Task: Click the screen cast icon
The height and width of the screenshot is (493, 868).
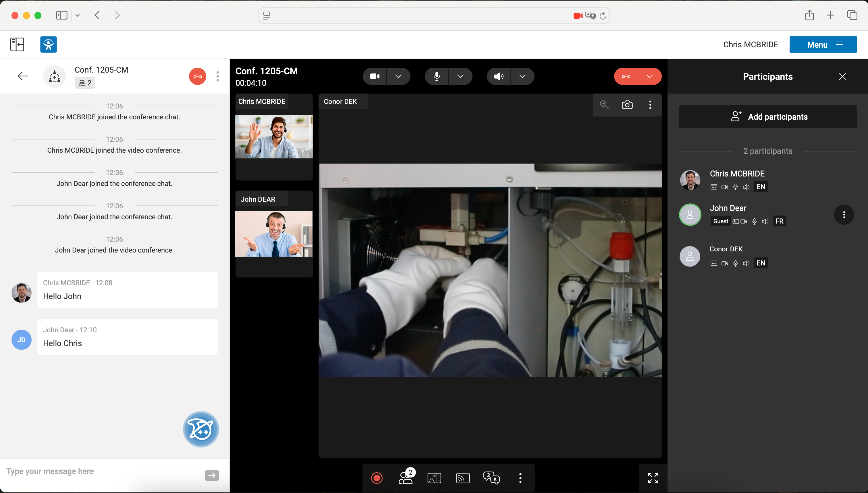Action: pyautogui.click(x=463, y=478)
